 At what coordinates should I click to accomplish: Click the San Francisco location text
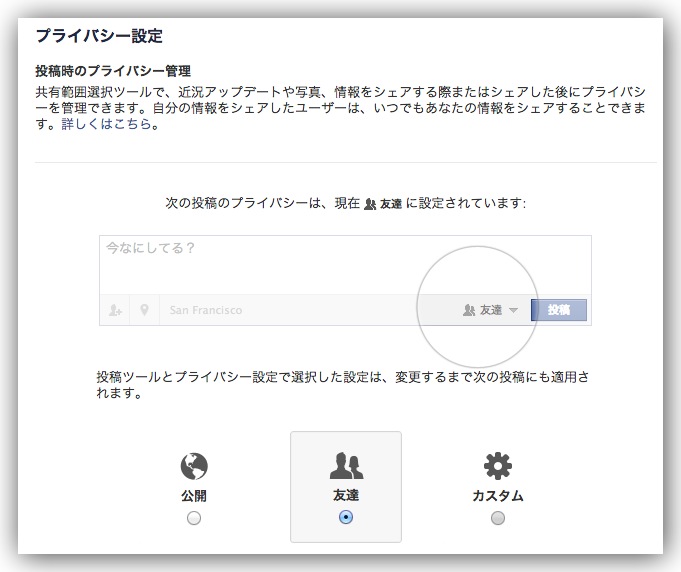coord(205,310)
